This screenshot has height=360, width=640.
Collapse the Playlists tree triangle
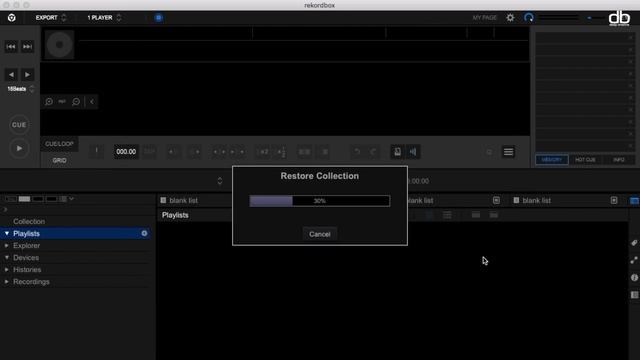(x=7, y=233)
